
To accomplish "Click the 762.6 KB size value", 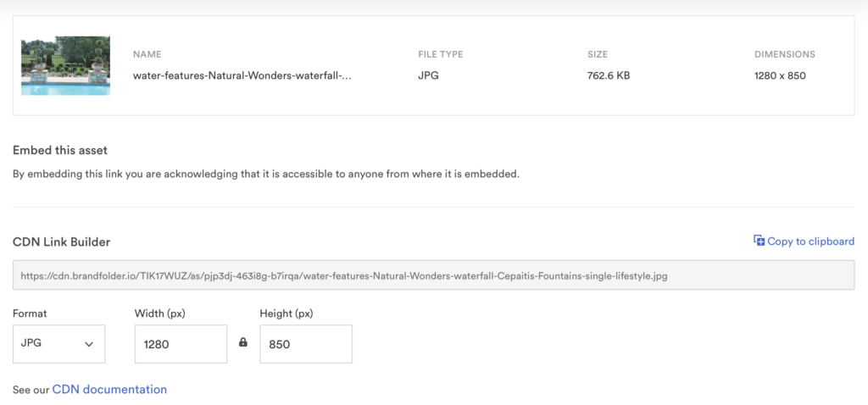I will pyautogui.click(x=608, y=75).
